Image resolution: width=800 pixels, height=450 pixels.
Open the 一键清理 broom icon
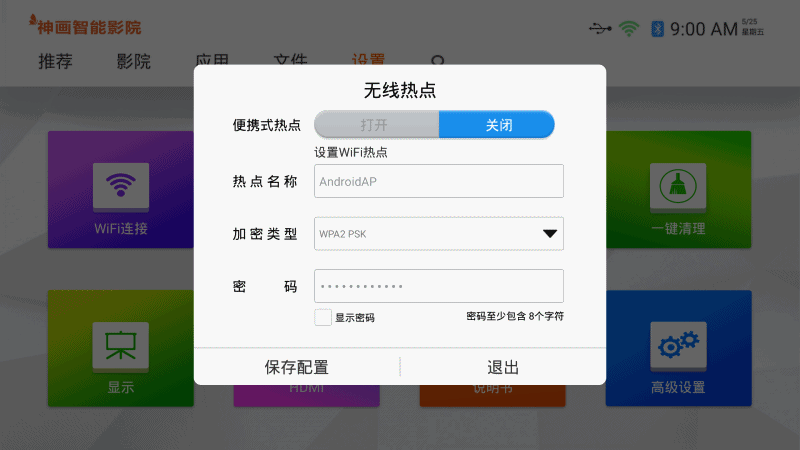point(678,186)
